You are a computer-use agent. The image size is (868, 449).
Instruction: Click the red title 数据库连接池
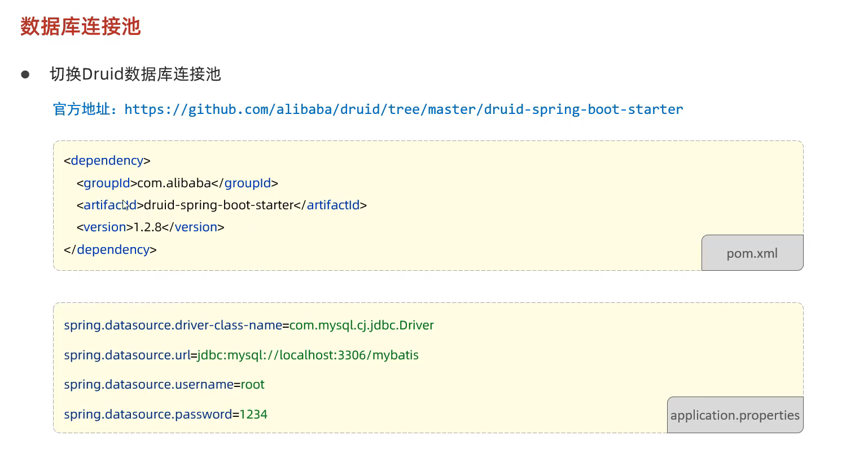(x=80, y=27)
